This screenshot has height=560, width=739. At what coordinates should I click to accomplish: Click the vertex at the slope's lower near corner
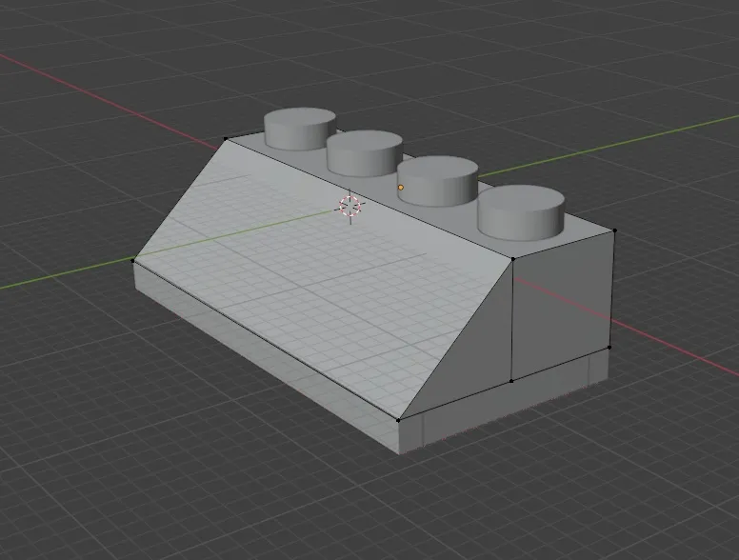coord(399,417)
